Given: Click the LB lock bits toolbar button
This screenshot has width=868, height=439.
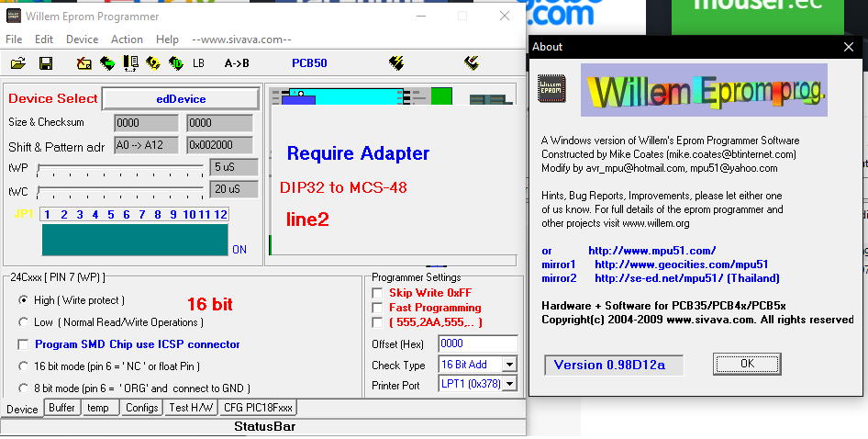Looking at the screenshot, I should click(199, 63).
